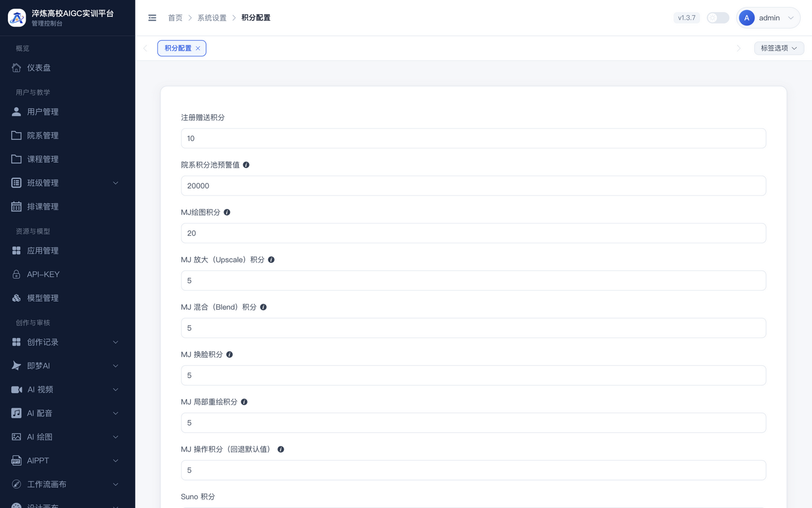Click the AI 视频 camera icon
The width and height of the screenshot is (812, 508).
tap(16, 389)
